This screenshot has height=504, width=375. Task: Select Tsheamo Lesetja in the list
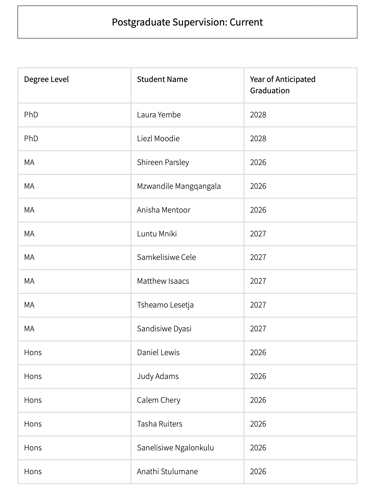165,305
